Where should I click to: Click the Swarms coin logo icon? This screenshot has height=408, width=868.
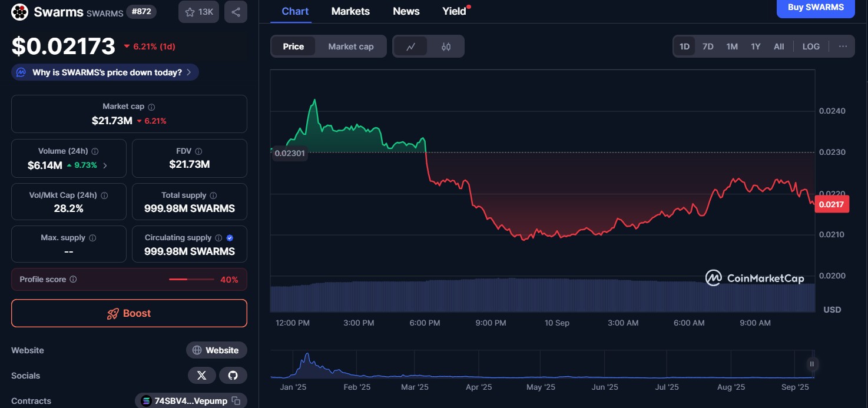click(x=20, y=12)
